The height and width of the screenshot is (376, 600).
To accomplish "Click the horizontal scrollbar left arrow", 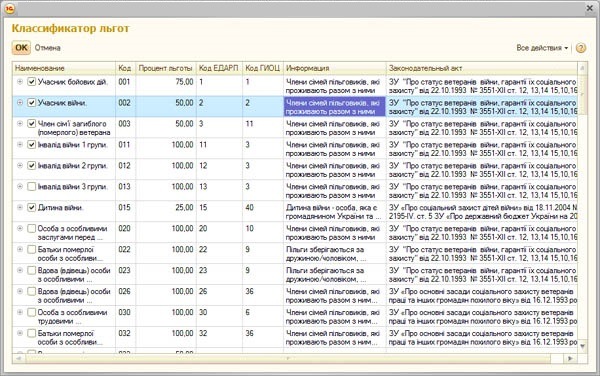I will click(18, 359).
